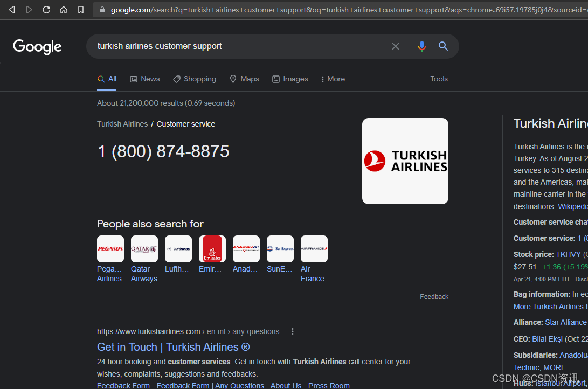Click the Customer service breadcrumb text

coord(185,124)
